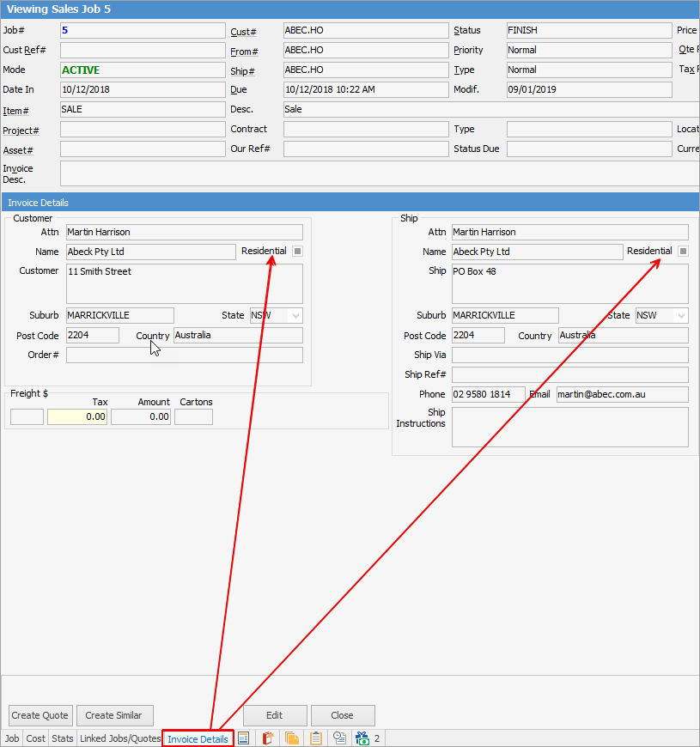This screenshot has width=700, height=747.
Task: Switch to the Job tab
Action: pyautogui.click(x=12, y=738)
